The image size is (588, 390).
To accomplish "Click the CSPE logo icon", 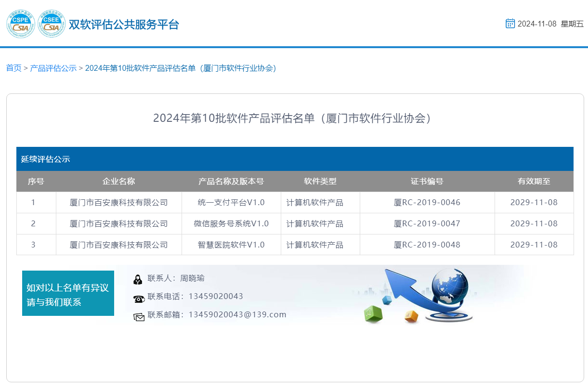I will point(21,24).
